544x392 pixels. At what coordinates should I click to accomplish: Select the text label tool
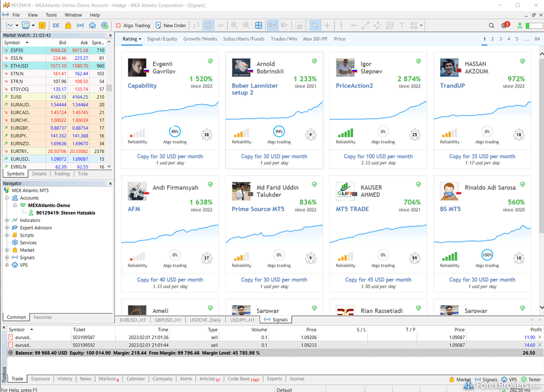(x=402, y=25)
